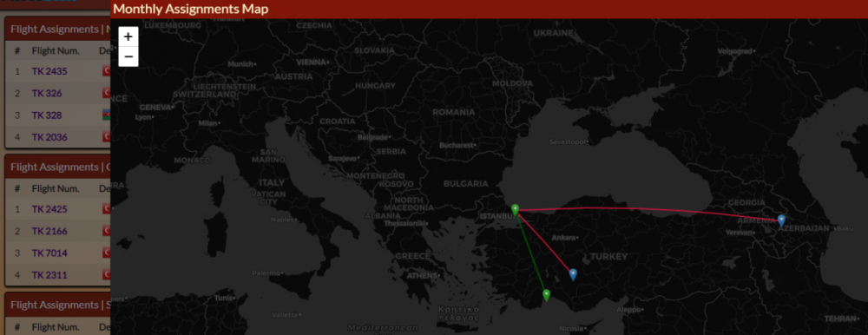Select the green marker at Istanbul
The width and height of the screenshot is (868, 335).
tap(516, 210)
